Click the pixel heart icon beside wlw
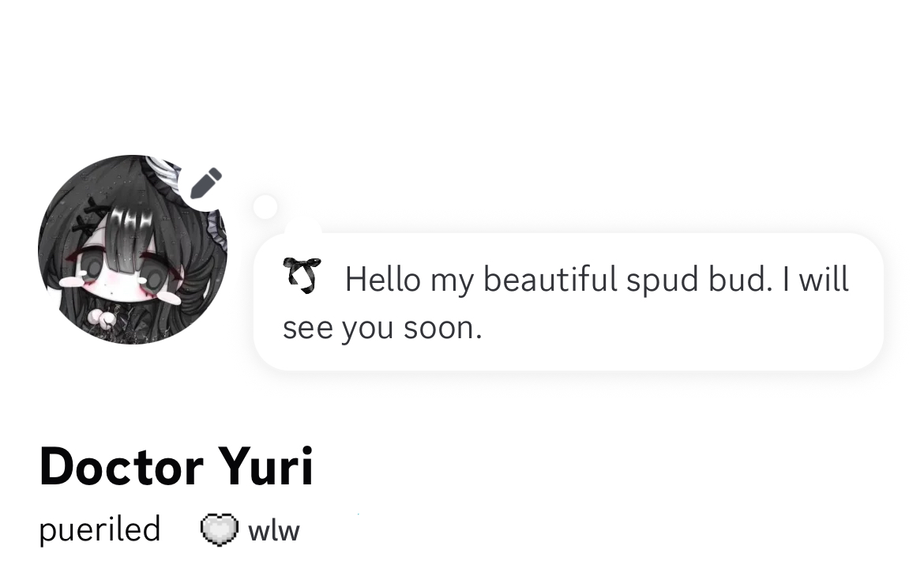924x580 pixels. point(220,529)
